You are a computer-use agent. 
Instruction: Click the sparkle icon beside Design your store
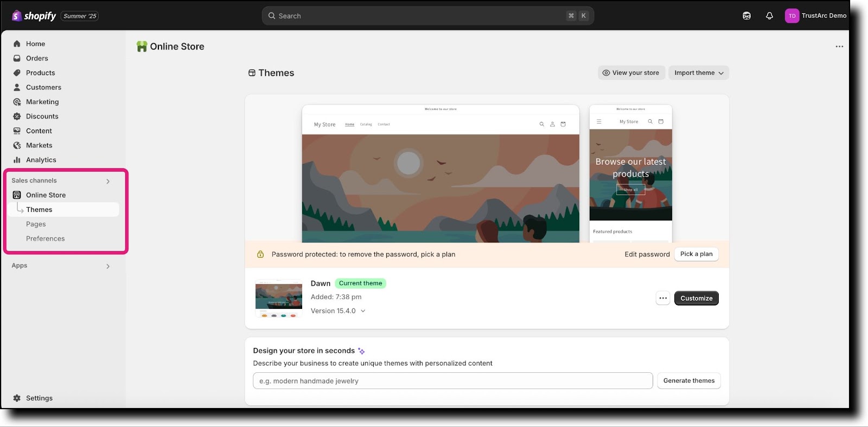coord(361,351)
